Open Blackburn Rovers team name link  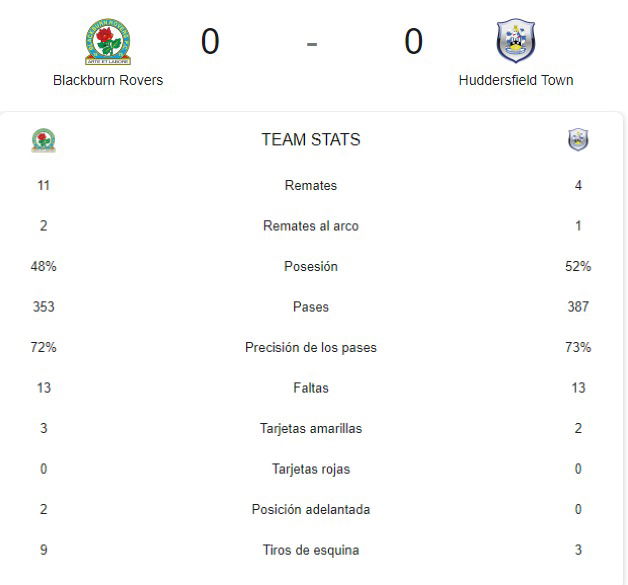click(x=108, y=80)
